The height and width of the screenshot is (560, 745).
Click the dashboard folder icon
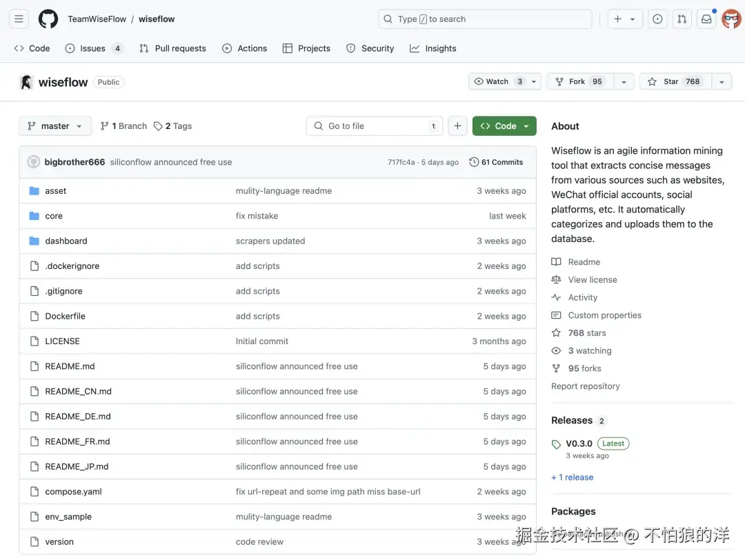pyautogui.click(x=34, y=241)
